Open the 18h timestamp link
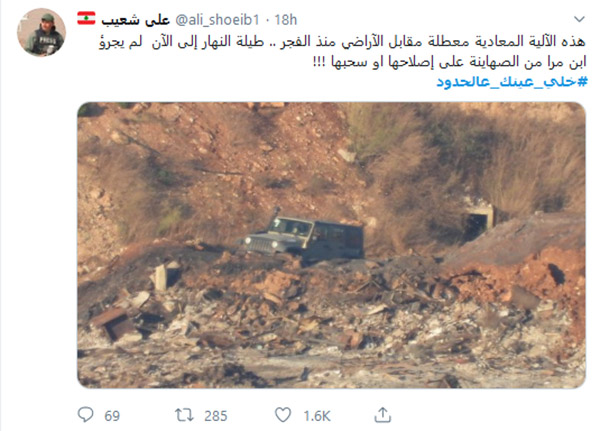 (286, 20)
